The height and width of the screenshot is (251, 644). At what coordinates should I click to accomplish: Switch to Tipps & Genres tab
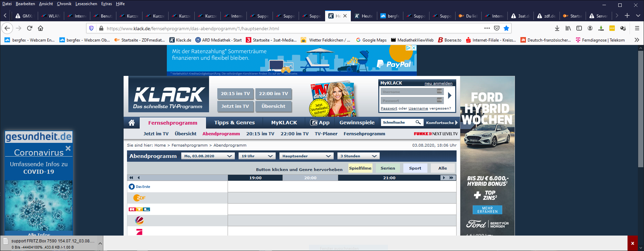tap(234, 123)
